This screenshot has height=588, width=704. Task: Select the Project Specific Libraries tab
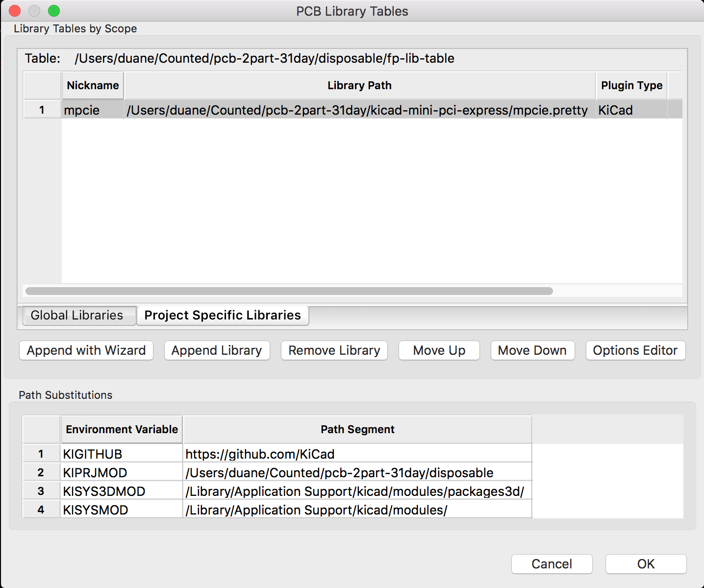click(x=223, y=315)
